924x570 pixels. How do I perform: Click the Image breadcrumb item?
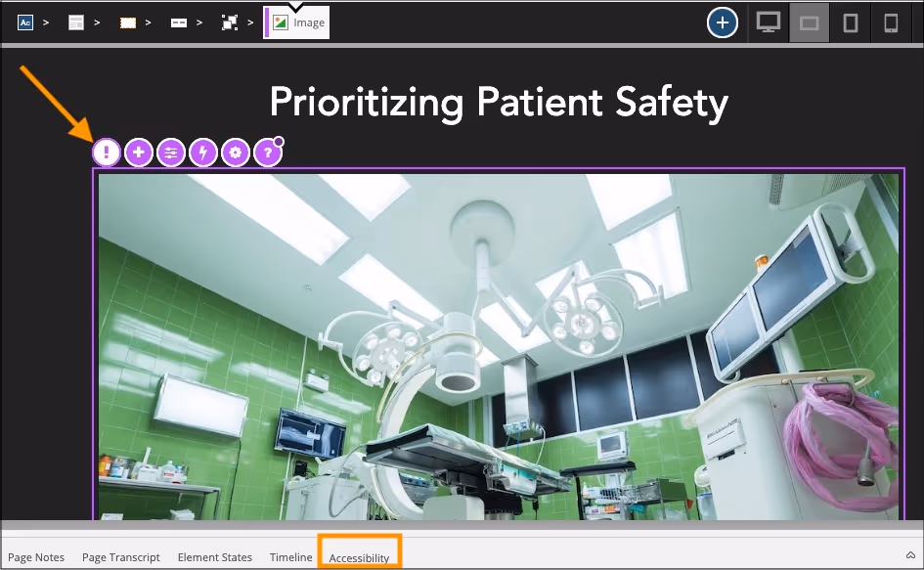(296, 23)
